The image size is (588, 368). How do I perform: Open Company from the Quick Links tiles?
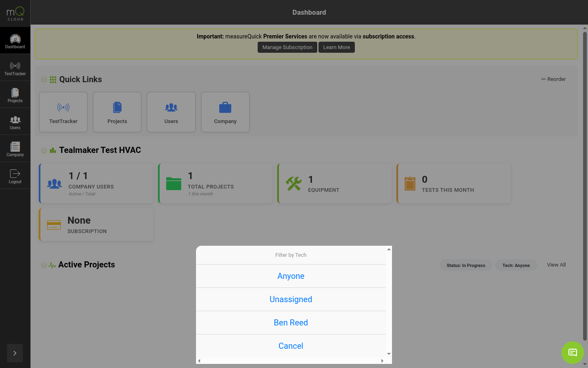pos(225,112)
